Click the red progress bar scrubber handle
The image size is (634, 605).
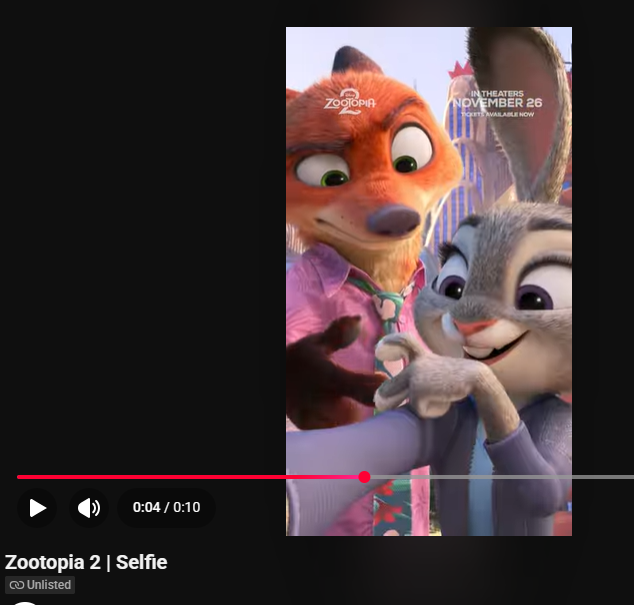(x=364, y=477)
